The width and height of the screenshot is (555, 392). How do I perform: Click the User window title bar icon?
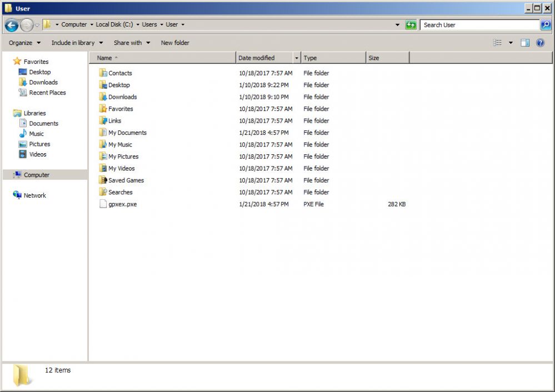point(8,8)
